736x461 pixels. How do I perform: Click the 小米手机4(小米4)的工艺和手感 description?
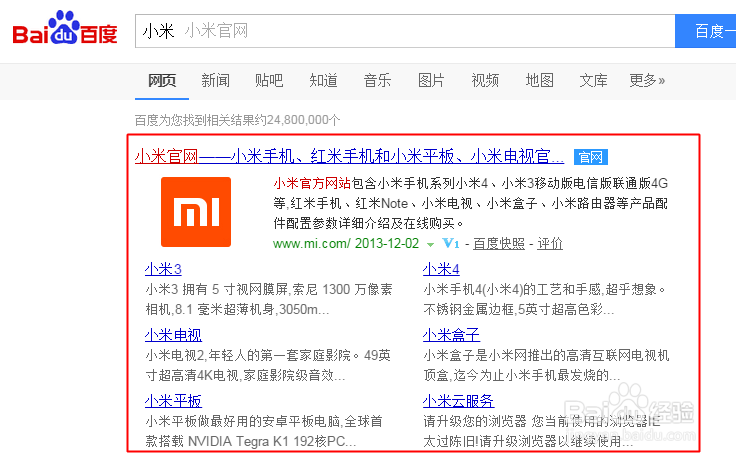(544, 299)
